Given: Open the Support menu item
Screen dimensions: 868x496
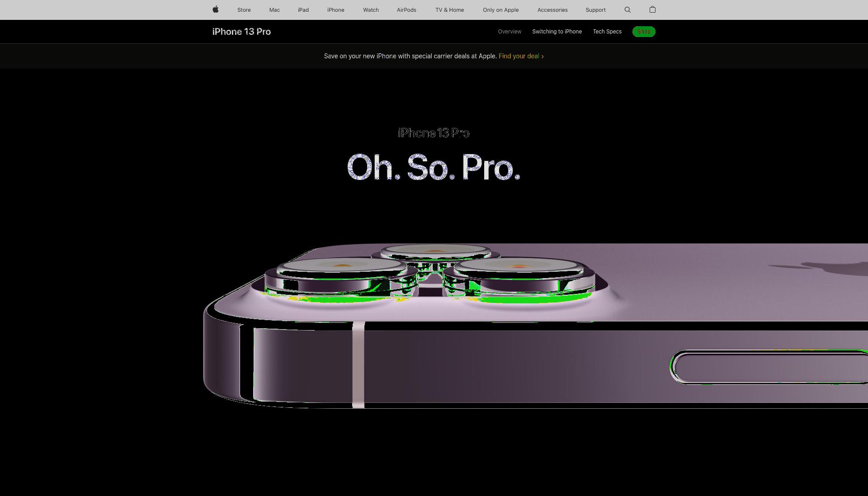Looking at the screenshot, I should pyautogui.click(x=595, y=10).
